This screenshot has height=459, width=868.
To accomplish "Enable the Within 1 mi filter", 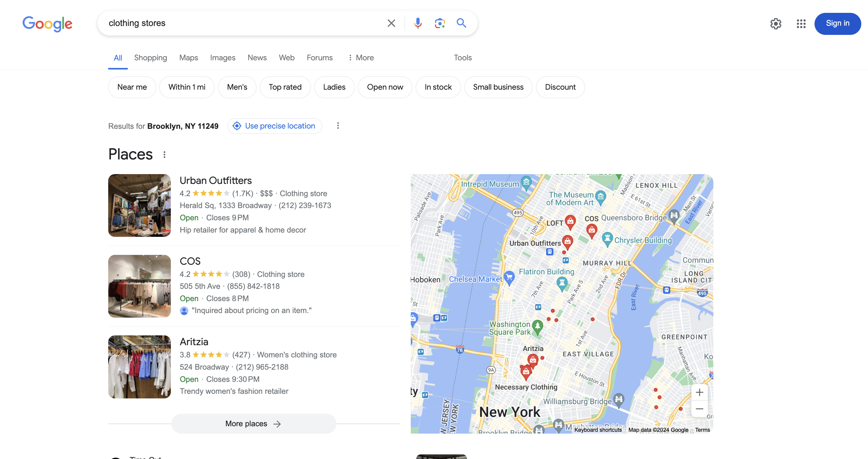I will [x=187, y=87].
